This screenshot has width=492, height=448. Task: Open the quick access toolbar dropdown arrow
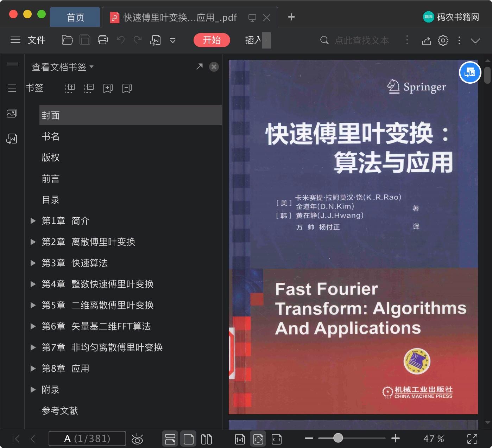click(173, 40)
